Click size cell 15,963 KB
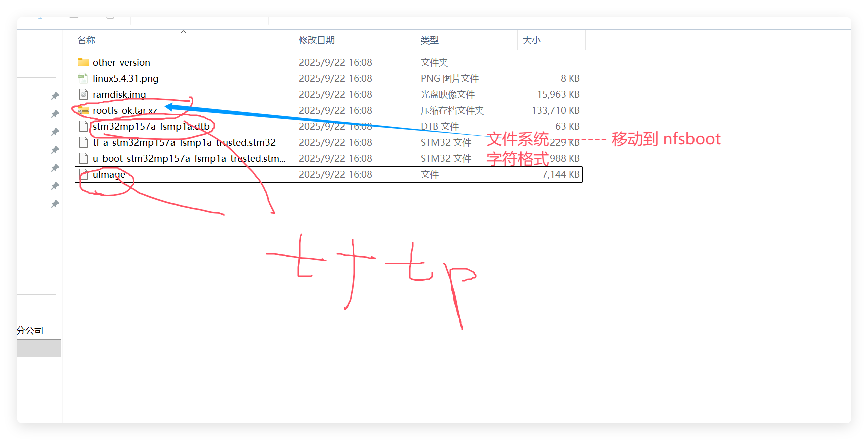Viewport: 868px width, 440px height. pos(558,94)
